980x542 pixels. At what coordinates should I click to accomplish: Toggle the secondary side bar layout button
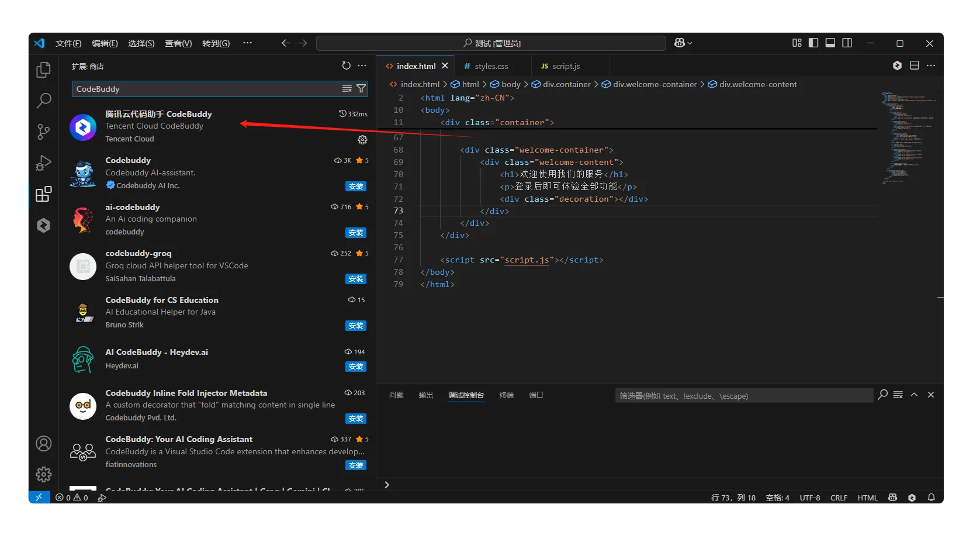coord(847,43)
